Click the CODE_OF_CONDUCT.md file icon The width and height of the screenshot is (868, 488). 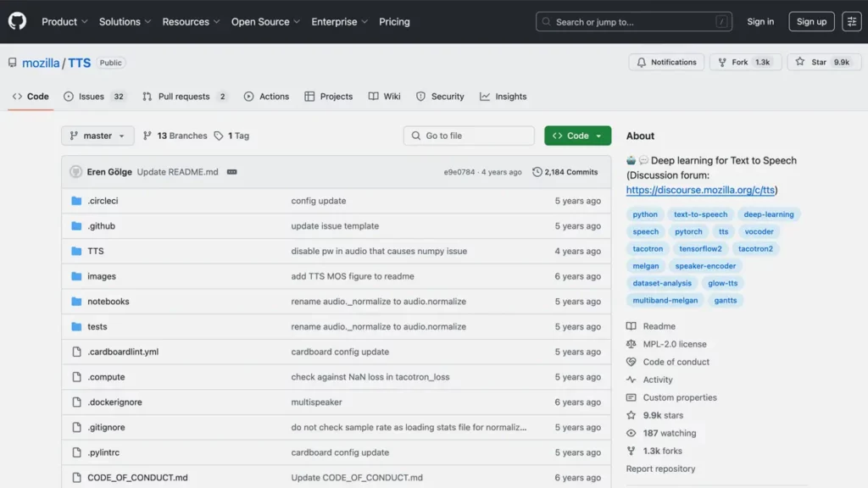pos(76,478)
